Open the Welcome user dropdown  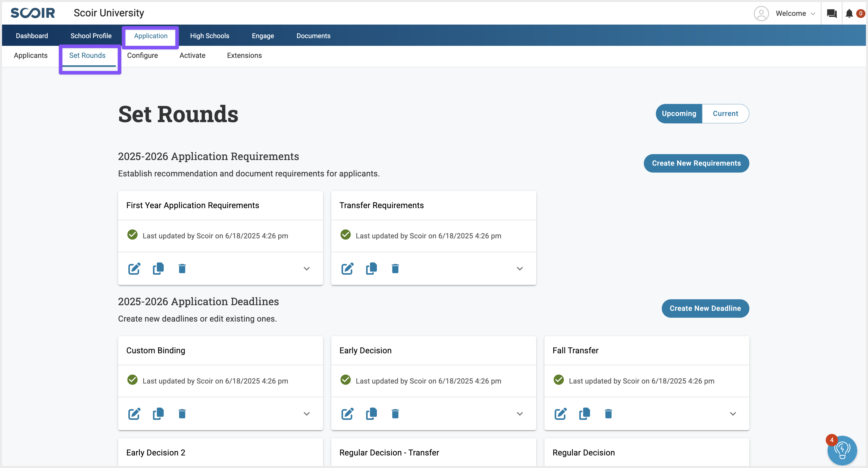pos(795,14)
